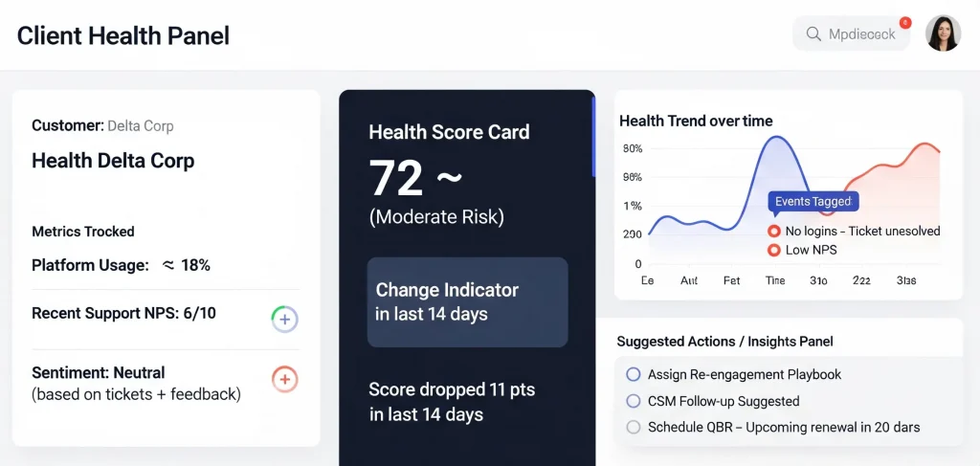Expand the Recent Support NPS plus icon
The height and width of the screenshot is (466, 980).
coord(284,320)
